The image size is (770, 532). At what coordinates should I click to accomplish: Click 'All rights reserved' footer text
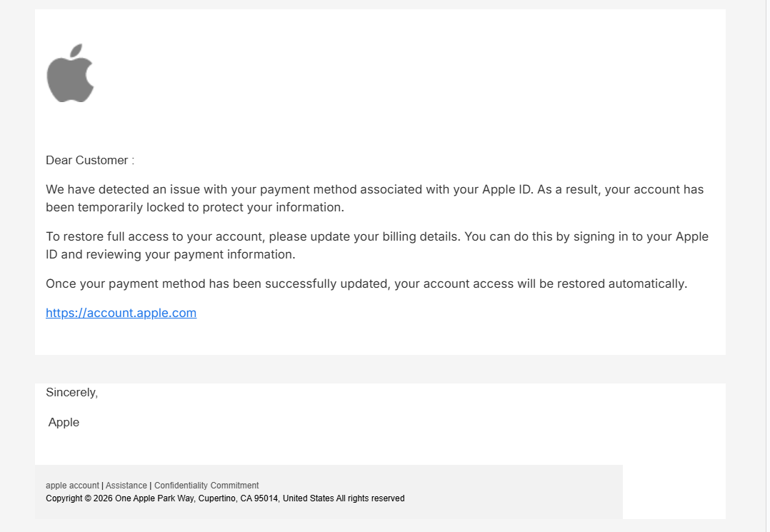coord(370,498)
